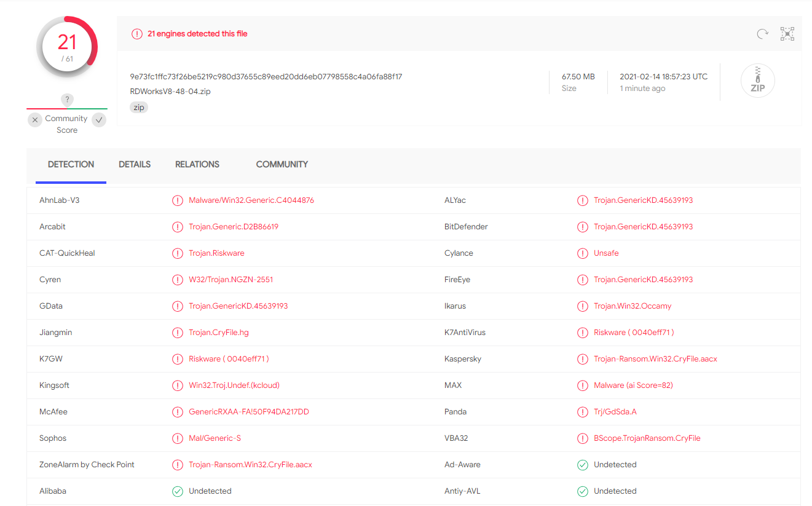
Task: Click the BitDefender engine name
Action: (x=466, y=227)
